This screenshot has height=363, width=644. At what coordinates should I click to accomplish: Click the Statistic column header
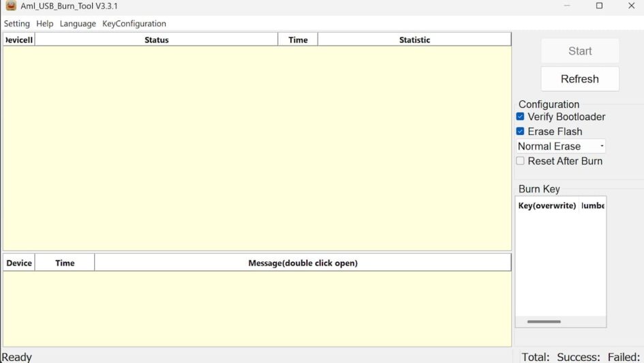click(414, 40)
